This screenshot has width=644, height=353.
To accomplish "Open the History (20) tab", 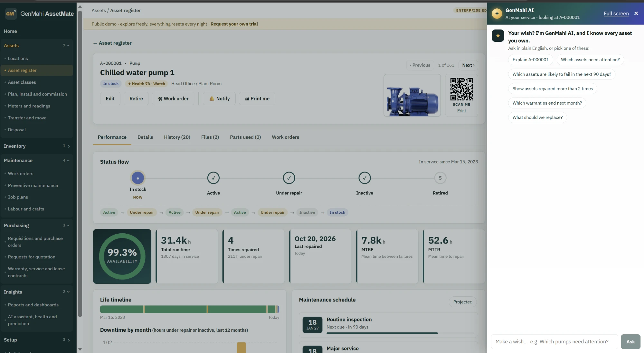I will (x=177, y=137).
